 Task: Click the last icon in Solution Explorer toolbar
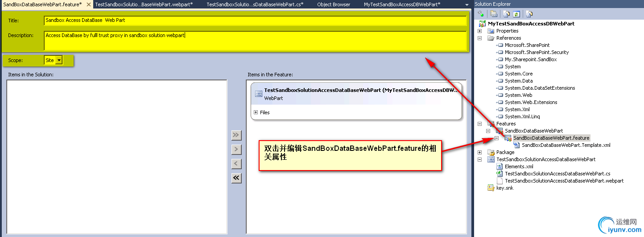point(529,14)
